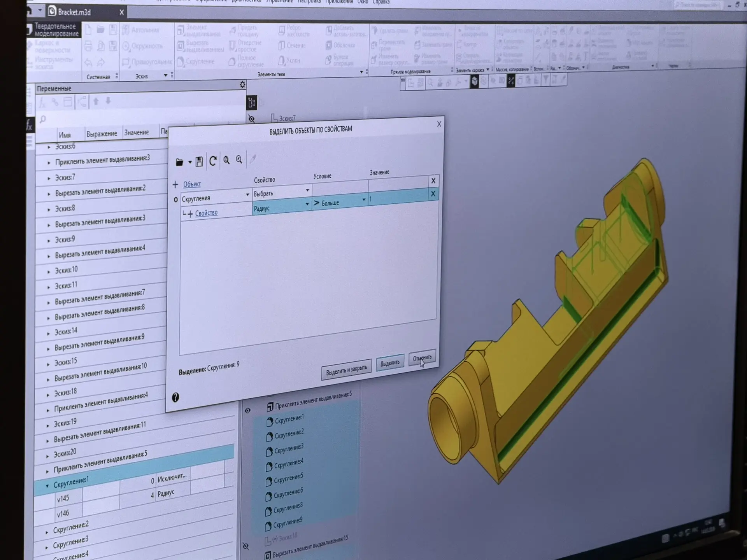Click the Выделить button

click(x=390, y=363)
